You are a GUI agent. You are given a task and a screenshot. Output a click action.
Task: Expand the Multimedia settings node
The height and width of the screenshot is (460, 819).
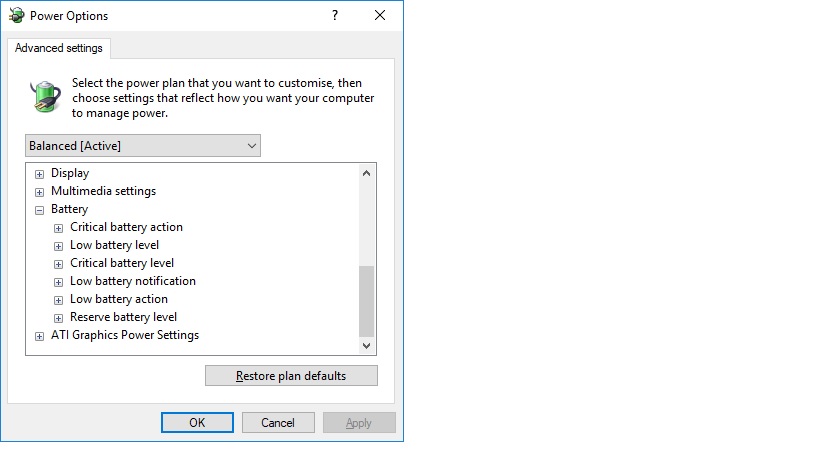[39, 192]
